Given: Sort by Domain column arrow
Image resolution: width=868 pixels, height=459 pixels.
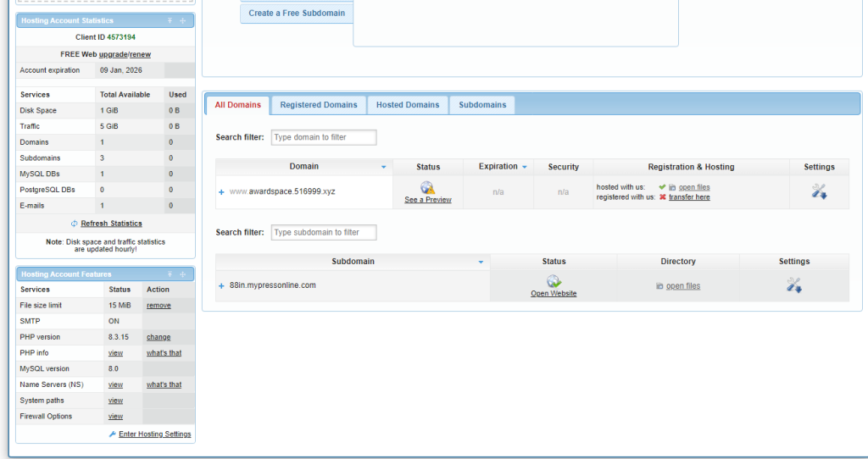Looking at the screenshot, I should (x=384, y=167).
